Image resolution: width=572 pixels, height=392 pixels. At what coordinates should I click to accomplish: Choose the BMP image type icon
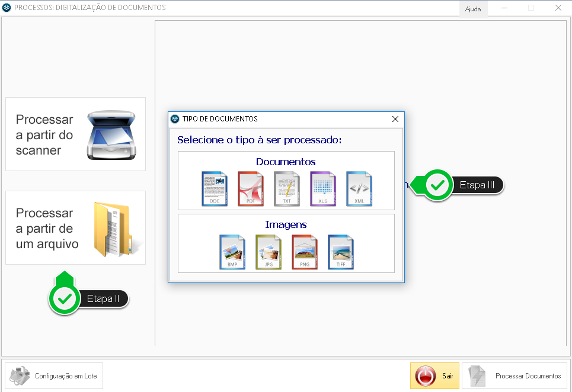point(232,252)
